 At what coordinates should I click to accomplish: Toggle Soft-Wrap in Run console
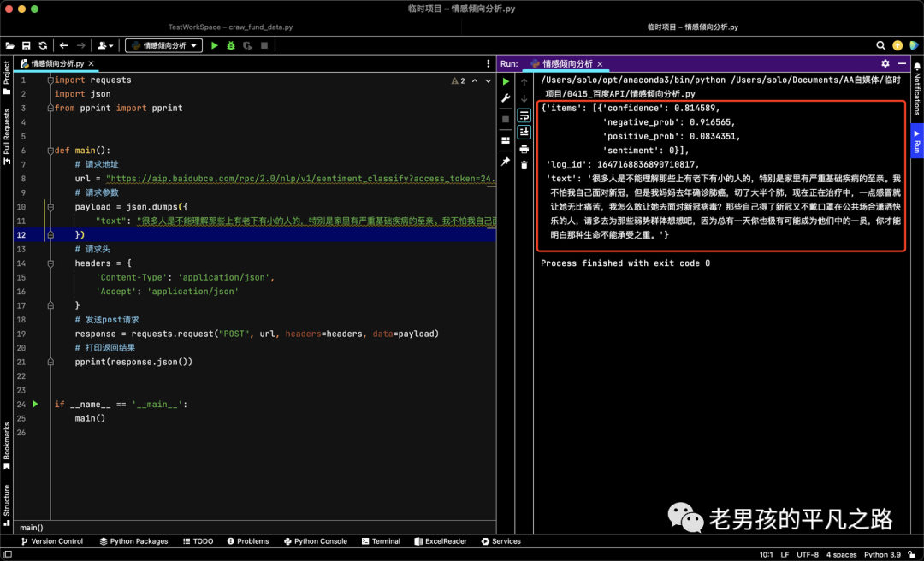(x=524, y=115)
